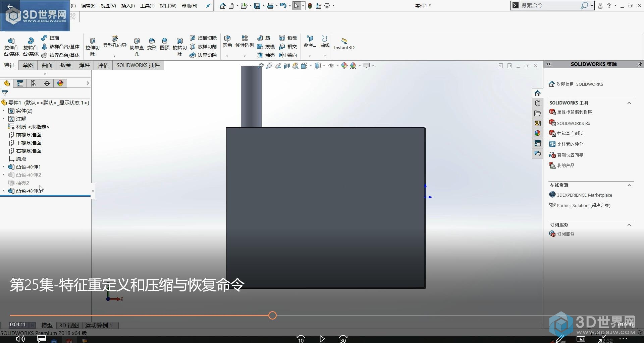This screenshot has height=343, width=644.
Task: Activate the 拉伸切除 extruded cut tool
Action: [93, 47]
